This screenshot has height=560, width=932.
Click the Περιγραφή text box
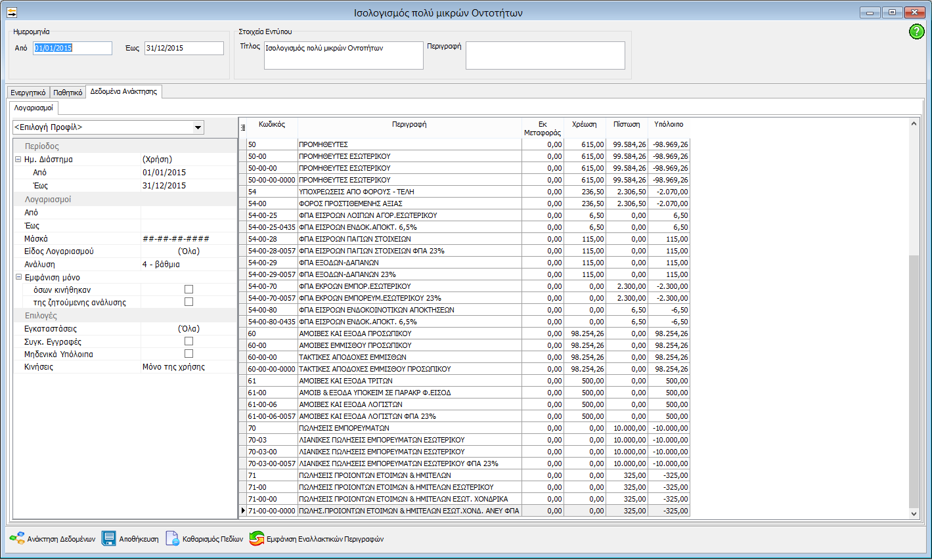pos(545,55)
